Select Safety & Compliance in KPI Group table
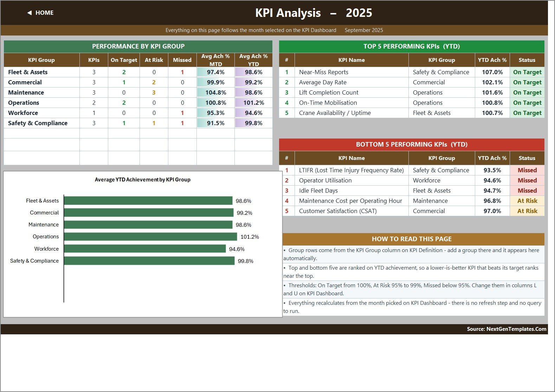 point(38,123)
